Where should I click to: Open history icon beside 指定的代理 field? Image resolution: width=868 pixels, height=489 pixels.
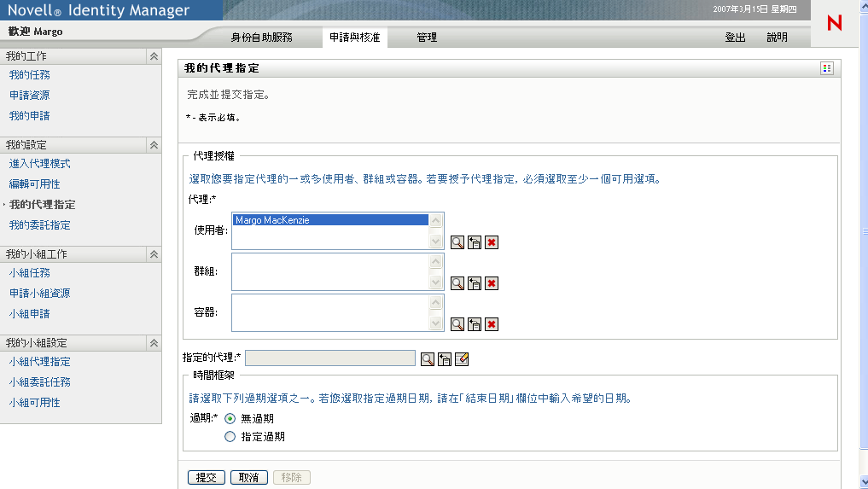[445, 359]
